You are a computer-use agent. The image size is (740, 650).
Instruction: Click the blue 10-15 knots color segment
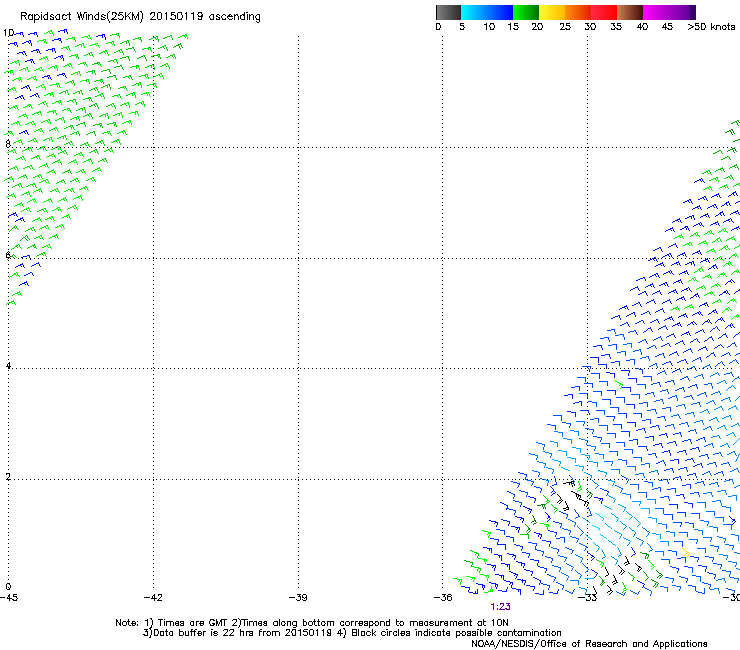(x=500, y=12)
